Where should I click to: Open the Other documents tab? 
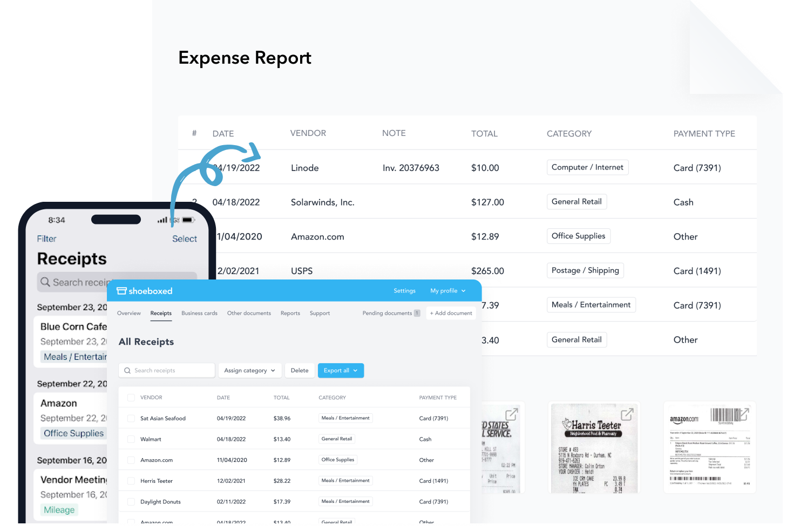249,313
